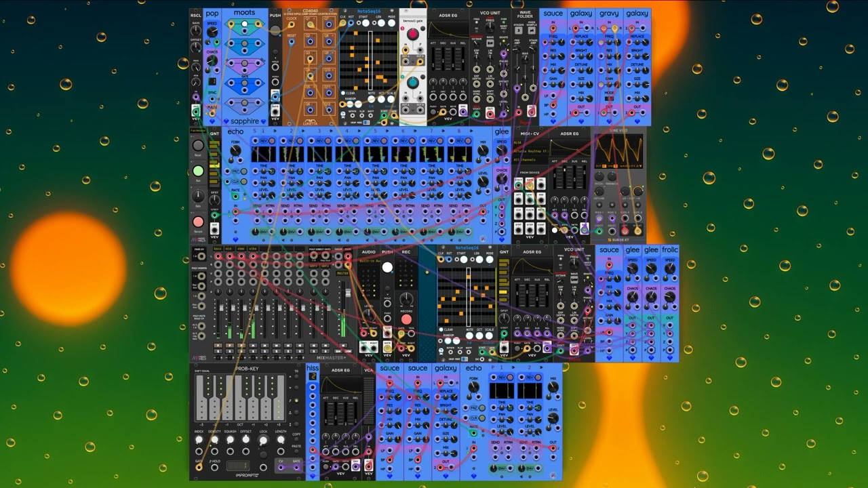Click the STRT output jack on MIDI-CV
Screen dimensions: 868x488
click(519, 228)
